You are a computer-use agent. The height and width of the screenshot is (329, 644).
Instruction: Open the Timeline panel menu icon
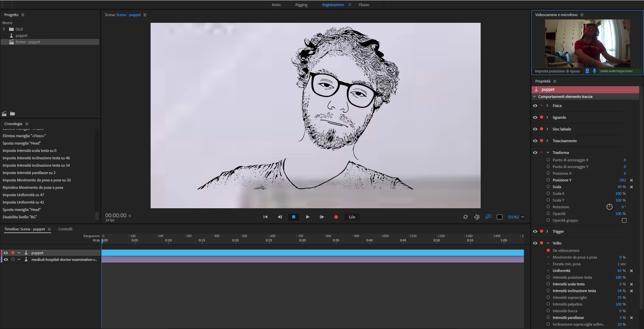pos(49,229)
